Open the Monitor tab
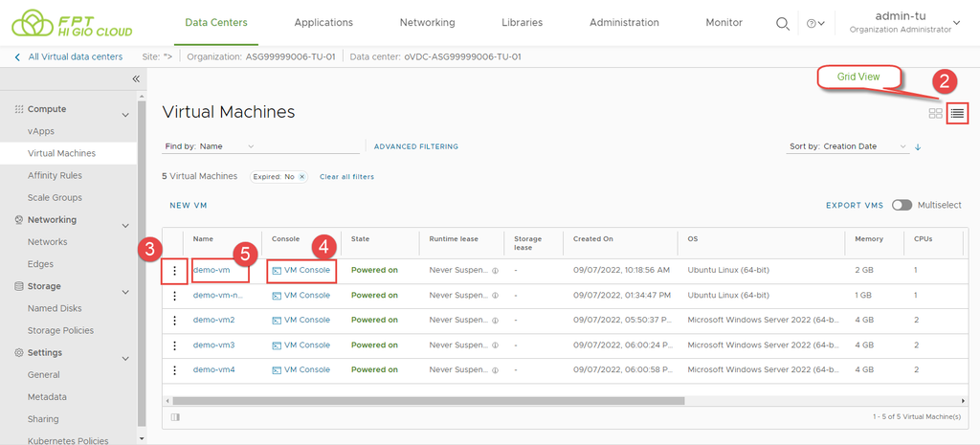This screenshot has height=445, width=980. [724, 22]
